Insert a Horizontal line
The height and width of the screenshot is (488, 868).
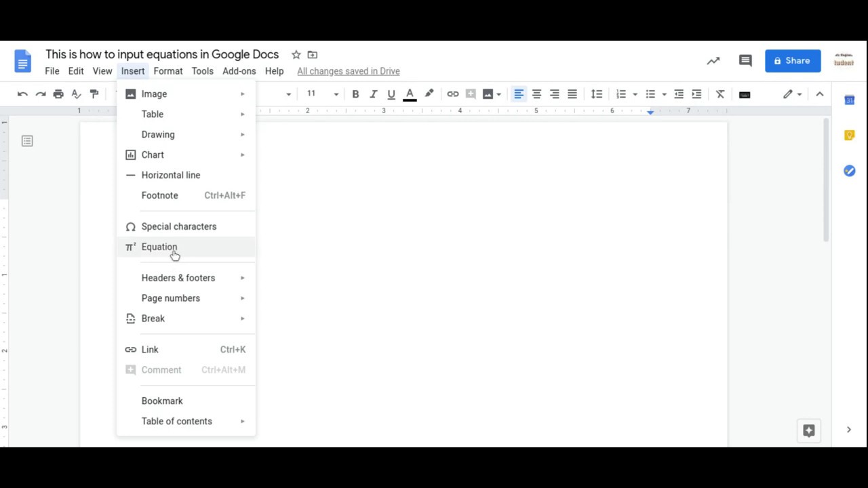186,176
